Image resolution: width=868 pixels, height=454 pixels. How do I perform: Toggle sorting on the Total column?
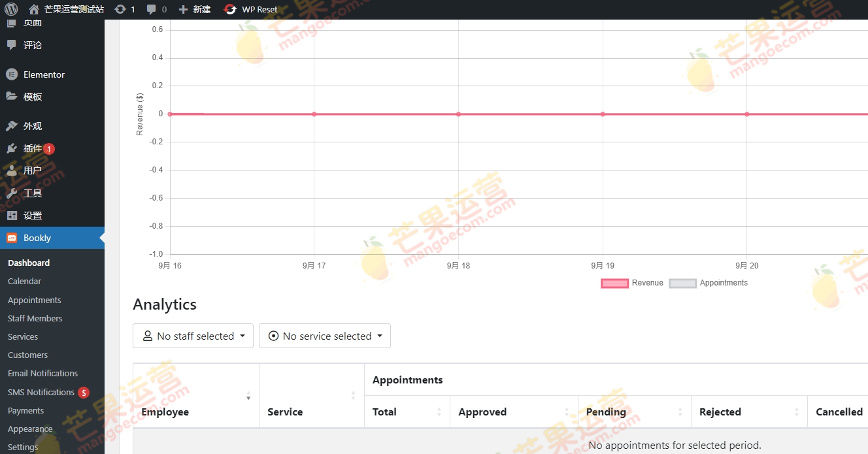(439, 412)
